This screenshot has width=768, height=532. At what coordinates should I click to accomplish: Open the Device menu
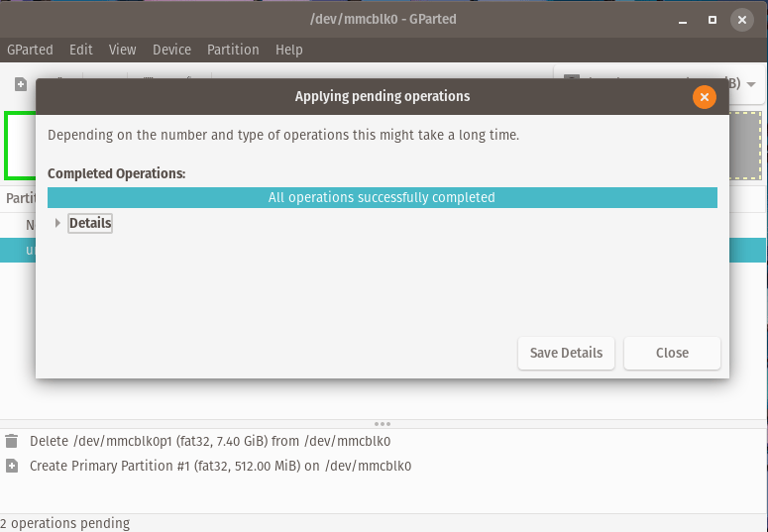click(x=172, y=50)
